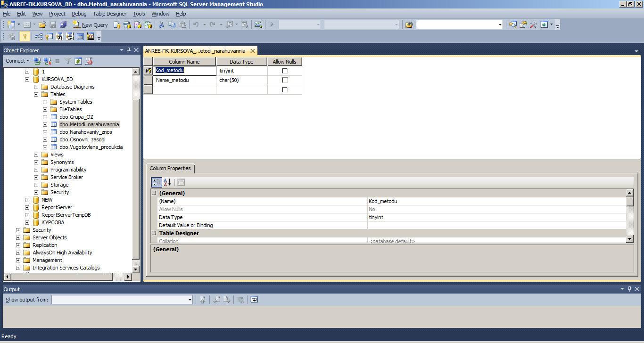Toggle Set Primary Key icon
644x343 pixels.
pyautogui.click(x=25, y=36)
